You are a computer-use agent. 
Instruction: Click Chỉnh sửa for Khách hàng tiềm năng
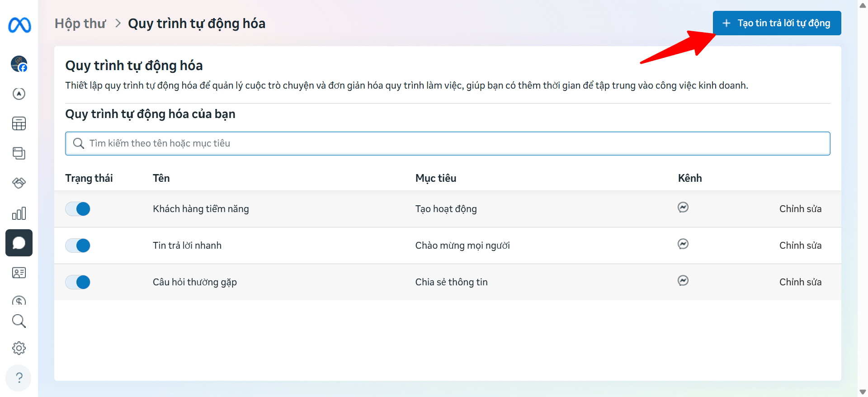pos(800,209)
